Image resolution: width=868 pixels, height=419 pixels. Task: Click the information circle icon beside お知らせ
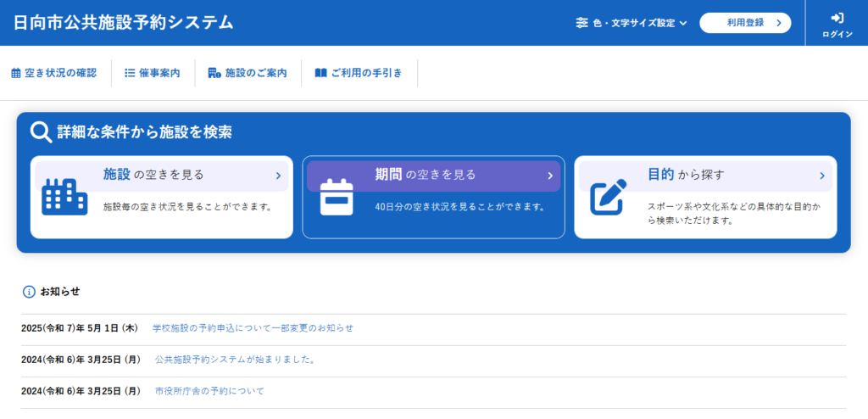[x=29, y=292]
